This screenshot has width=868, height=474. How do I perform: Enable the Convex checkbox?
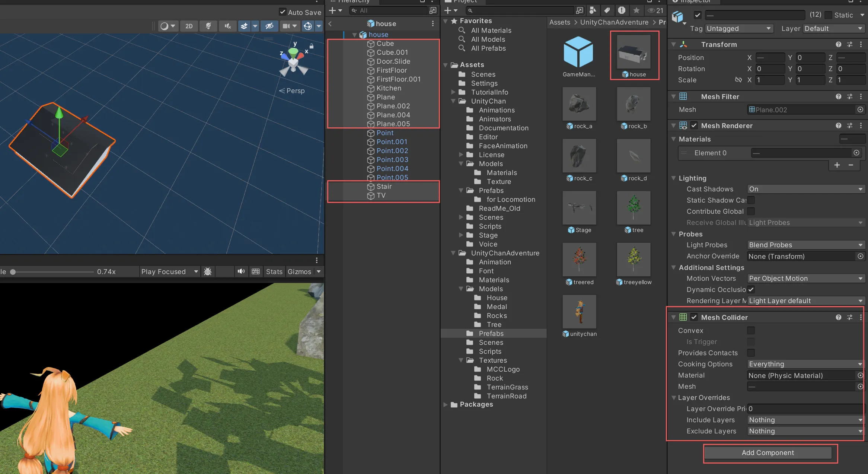tap(751, 331)
